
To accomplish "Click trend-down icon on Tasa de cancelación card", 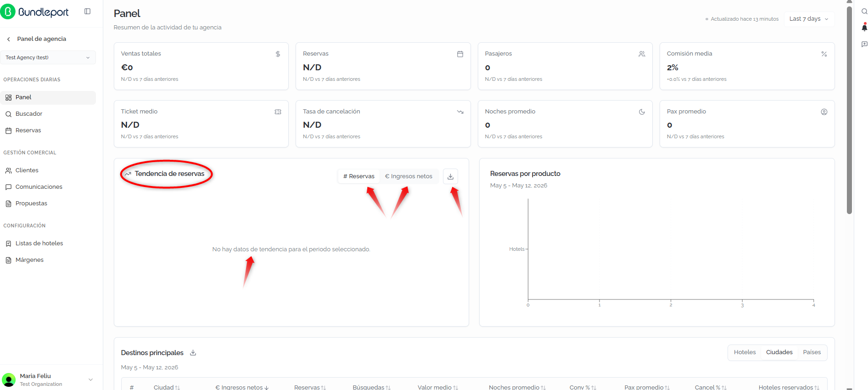I will coord(460,112).
